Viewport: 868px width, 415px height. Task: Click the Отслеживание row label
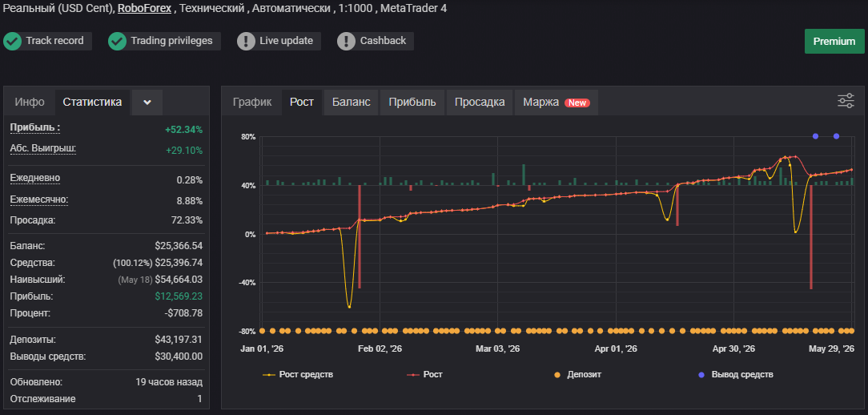pos(42,399)
